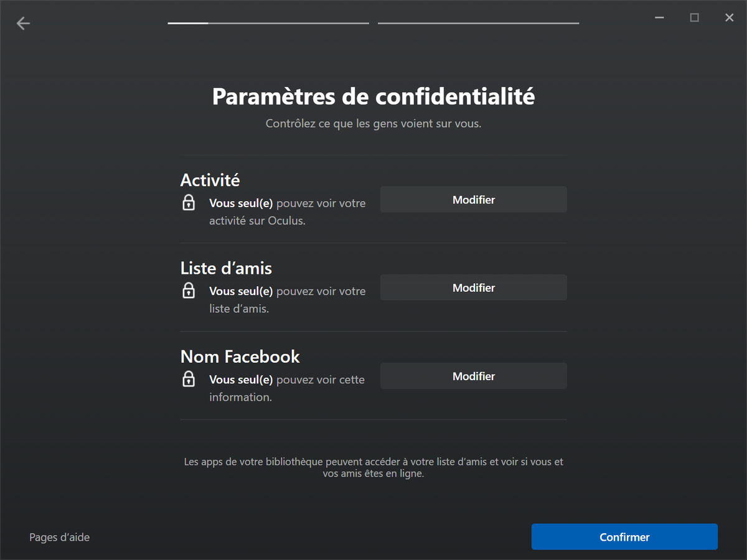747x560 pixels.
Task: Click the first setup progress bar
Action: (x=268, y=23)
